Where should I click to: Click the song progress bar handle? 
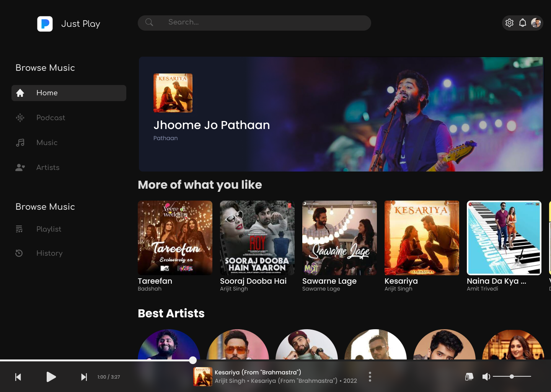[193, 360]
